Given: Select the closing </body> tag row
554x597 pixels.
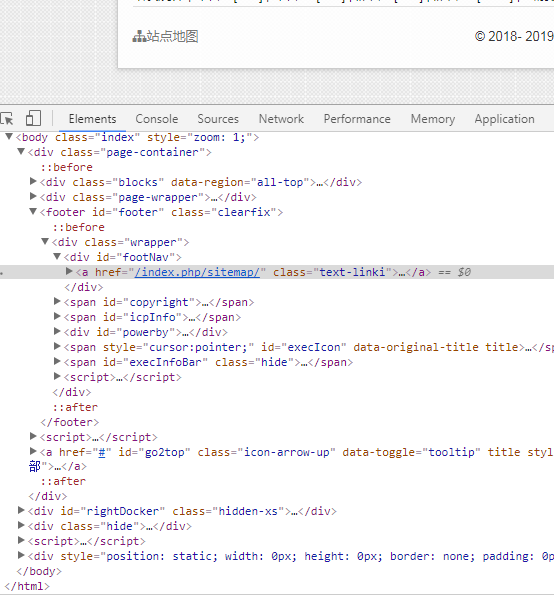Looking at the screenshot, I should click(39, 571).
